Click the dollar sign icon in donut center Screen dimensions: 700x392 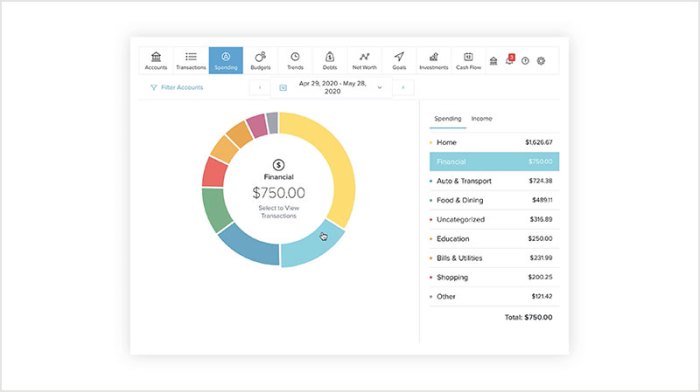279,165
